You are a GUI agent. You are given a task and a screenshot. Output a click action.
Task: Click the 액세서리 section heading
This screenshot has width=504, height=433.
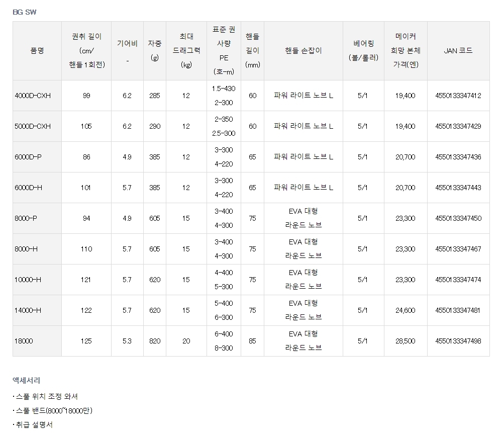click(x=26, y=381)
